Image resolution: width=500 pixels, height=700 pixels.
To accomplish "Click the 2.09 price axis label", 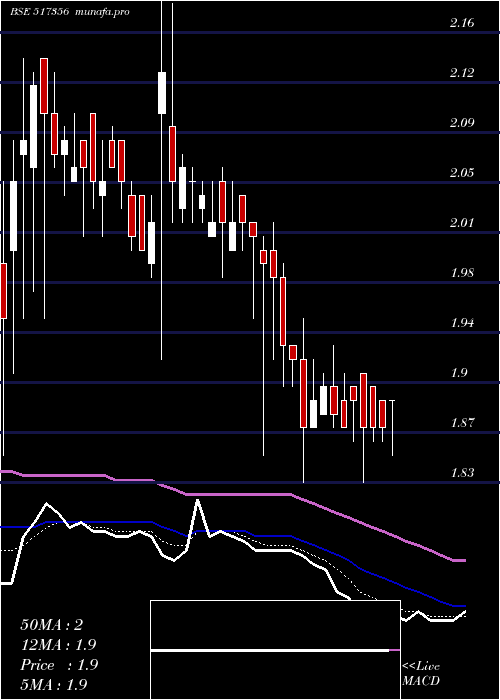I will point(462,122).
